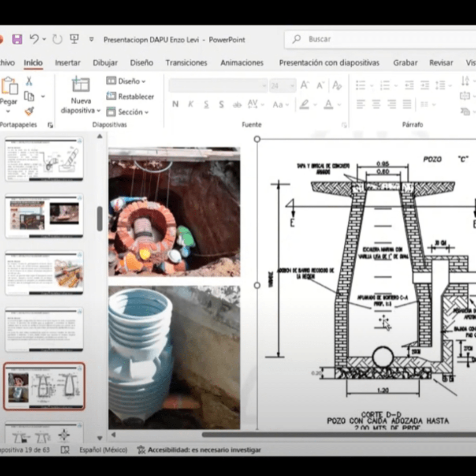Open the font size dropdown
The image size is (476, 476).
[x=292, y=86]
